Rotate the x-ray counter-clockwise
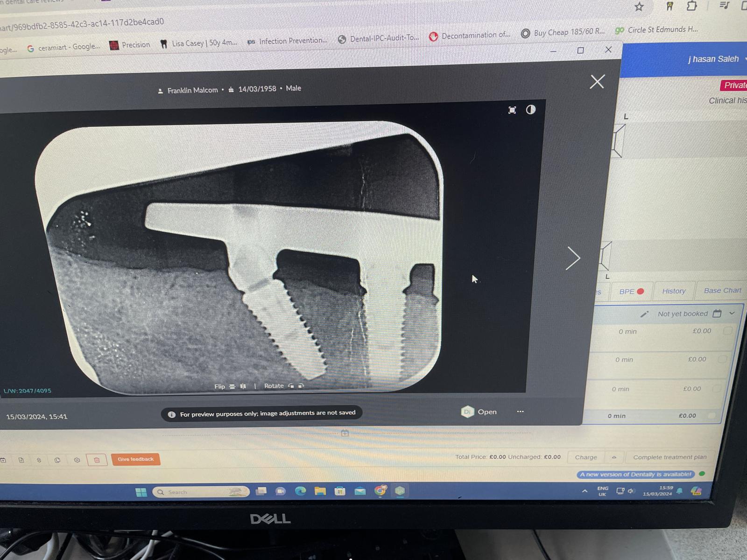This screenshot has height=560, width=747. coord(291,386)
